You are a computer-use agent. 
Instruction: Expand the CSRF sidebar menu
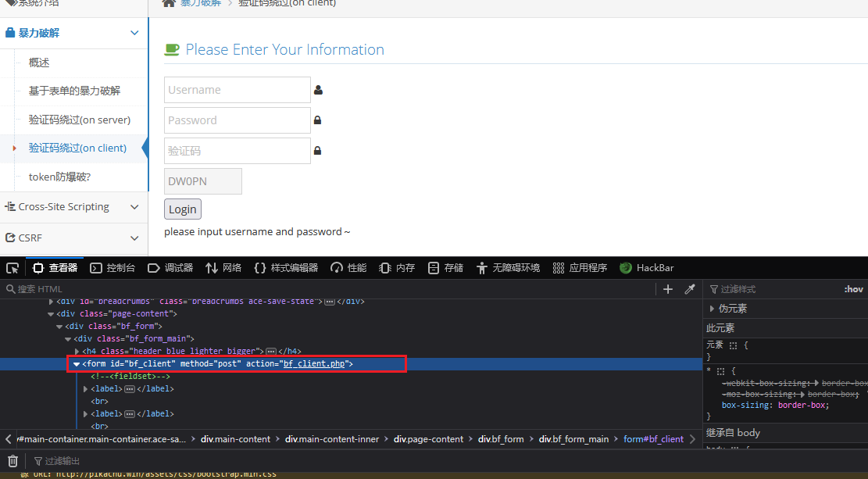pos(73,238)
